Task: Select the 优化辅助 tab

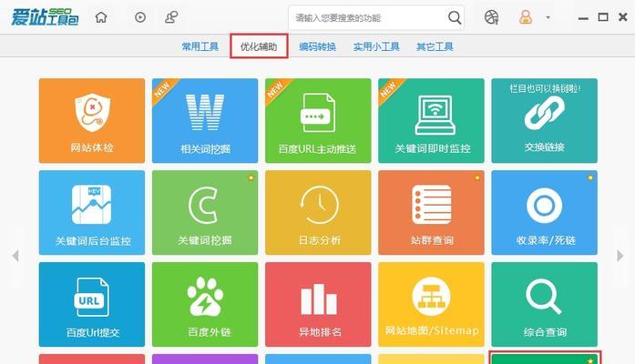Action: (259, 47)
